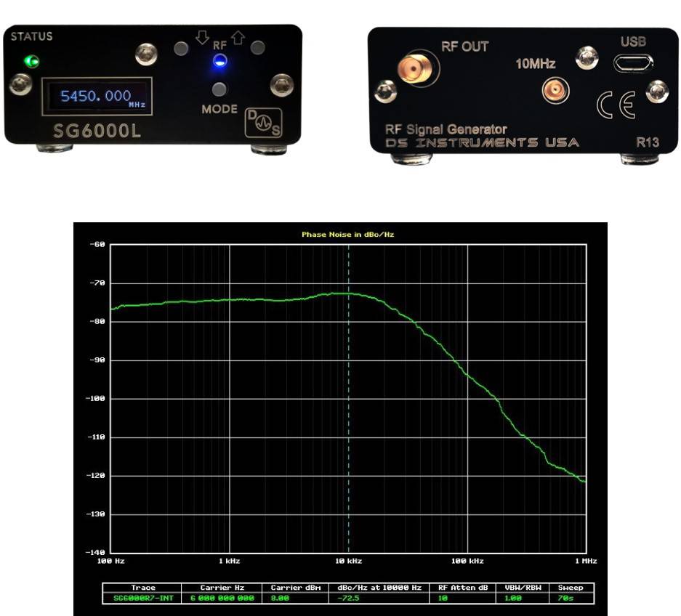Click the -100 y-axis label

coord(95,399)
